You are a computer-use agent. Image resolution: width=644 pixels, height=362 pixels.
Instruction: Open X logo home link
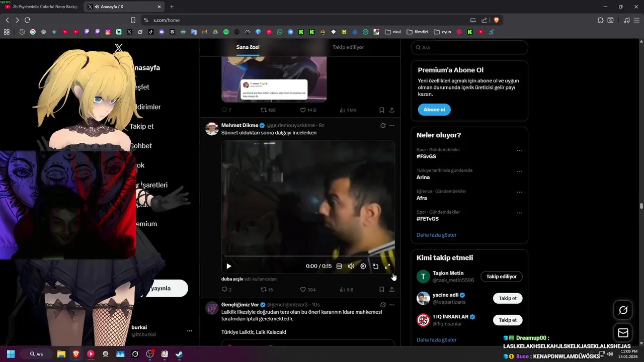pyautogui.click(x=119, y=48)
